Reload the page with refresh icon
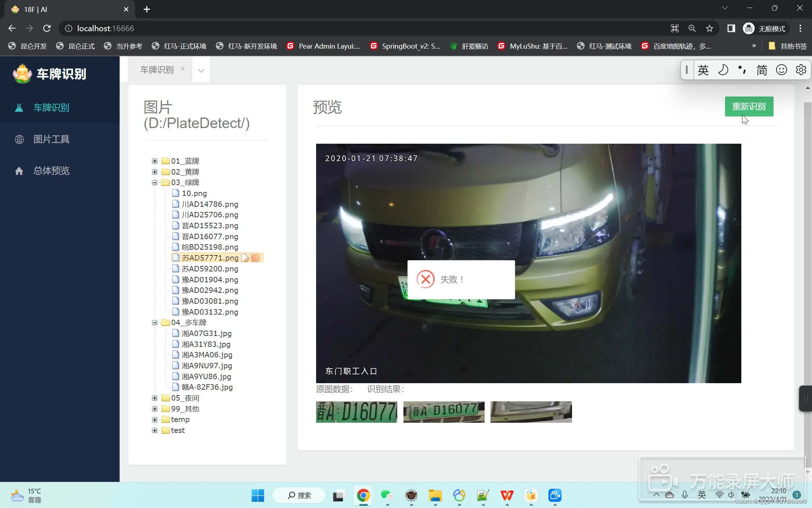Image resolution: width=812 pixels, height=508 pixels. tap(47, 28)
